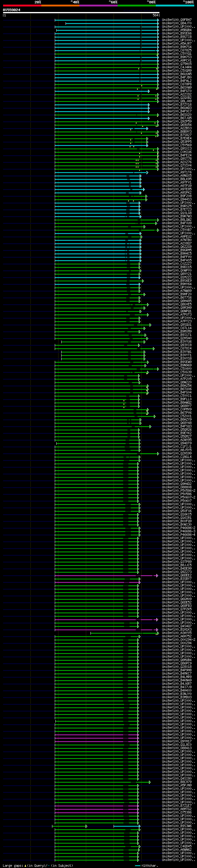Open the magenta-bar hit UniRef100_Q6DEE2
Viewport: 197px width, 868px height.
coord(176,575)
